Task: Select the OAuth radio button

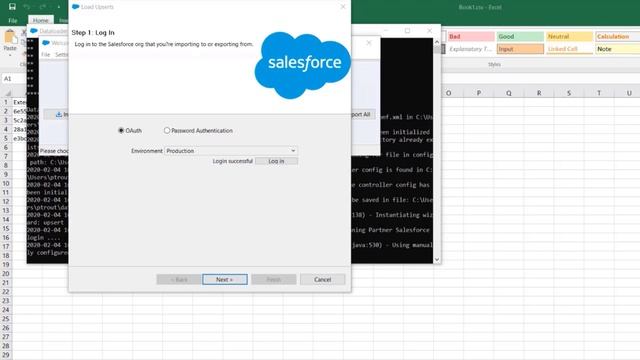Action: [x=121, y=131]
